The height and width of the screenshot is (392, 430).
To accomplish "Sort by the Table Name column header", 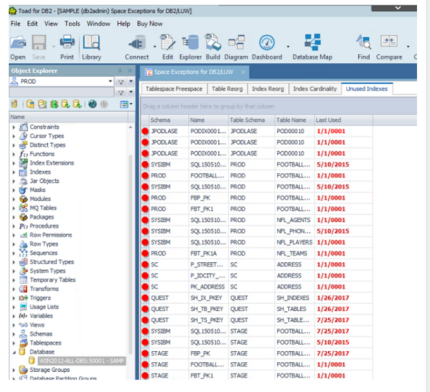I will [x=294, y=120].
